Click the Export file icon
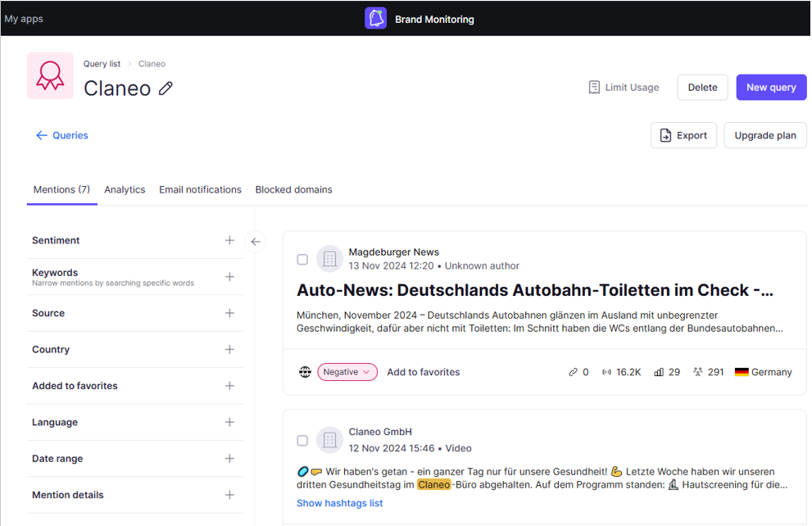The height and width of the screenshot is (526, 812). pos(665,136)
